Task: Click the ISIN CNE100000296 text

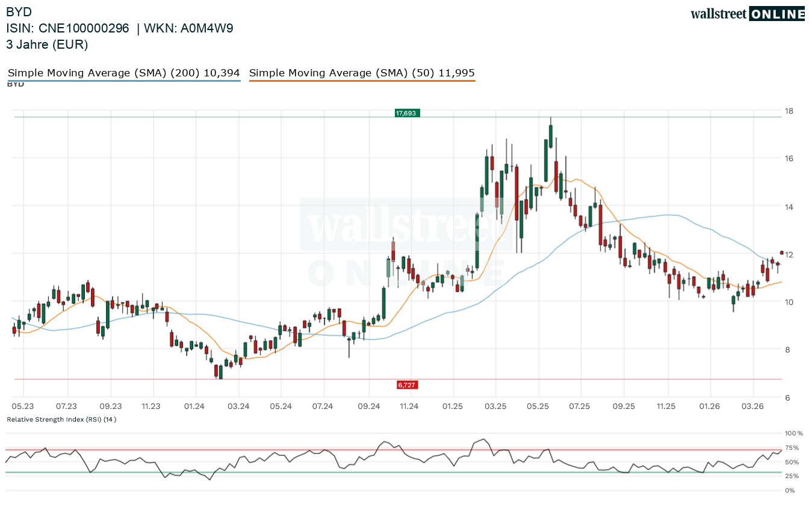Action: click(67, 28)
